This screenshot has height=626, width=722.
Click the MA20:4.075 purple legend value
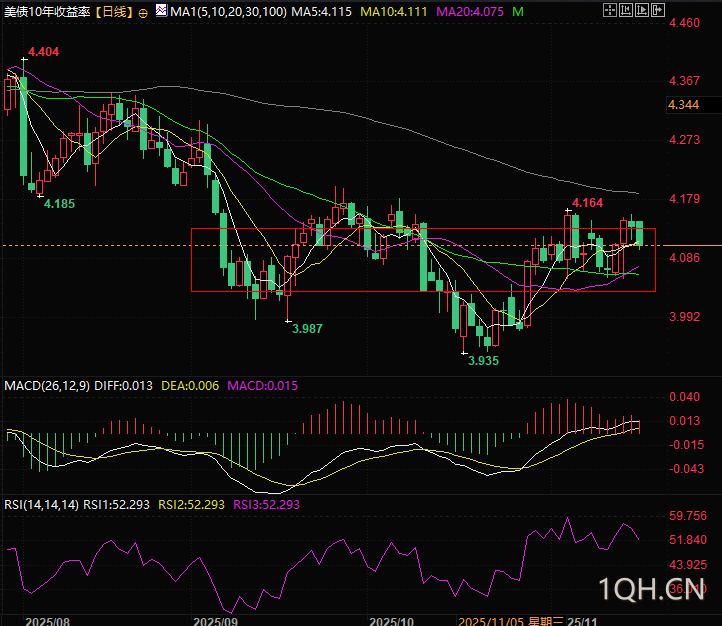coord(470,12)
